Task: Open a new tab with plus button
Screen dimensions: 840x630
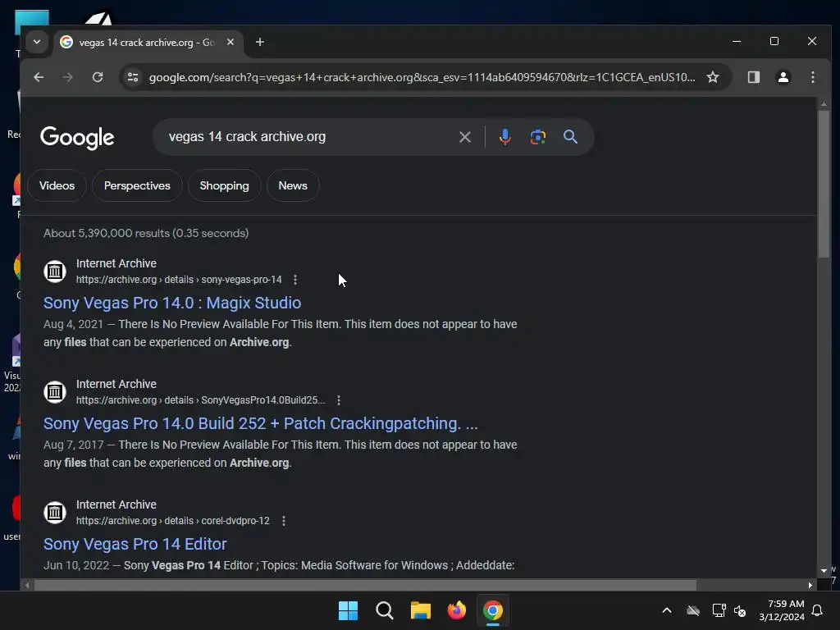Action: coord(260,42)
